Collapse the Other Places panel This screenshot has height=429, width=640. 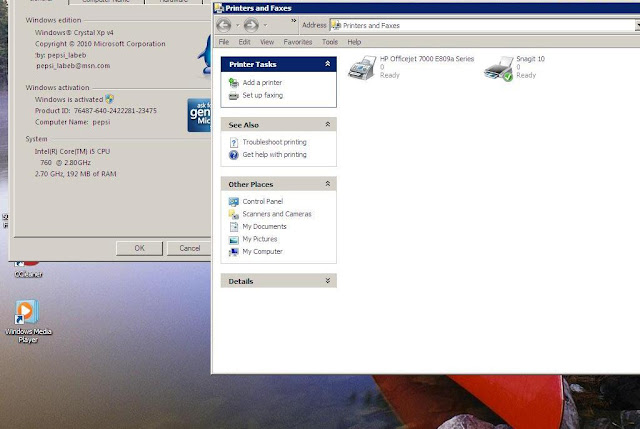coord(327,184)
